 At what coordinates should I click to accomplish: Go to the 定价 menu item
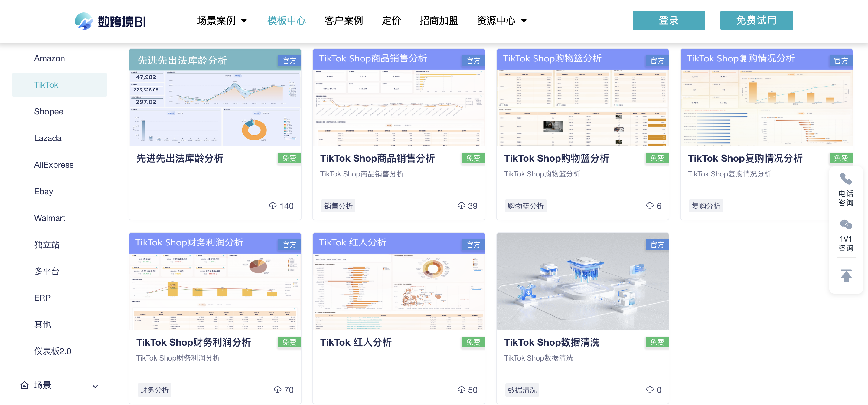[391, 21]
